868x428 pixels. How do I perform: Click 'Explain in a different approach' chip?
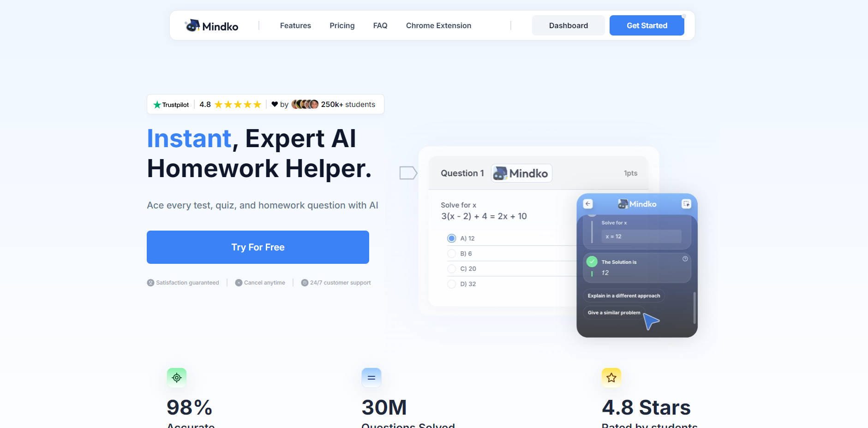tap(623, 296)
